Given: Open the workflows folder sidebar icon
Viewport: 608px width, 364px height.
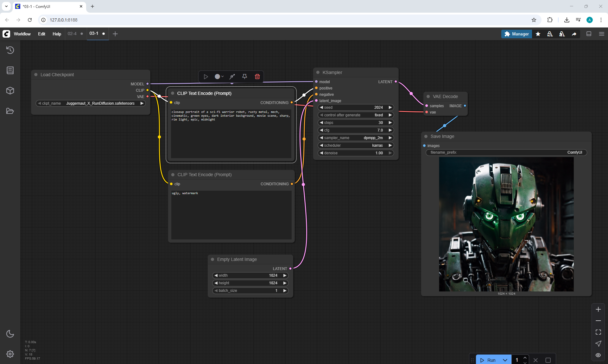Looking at the screenshot, I should point(10,111).
